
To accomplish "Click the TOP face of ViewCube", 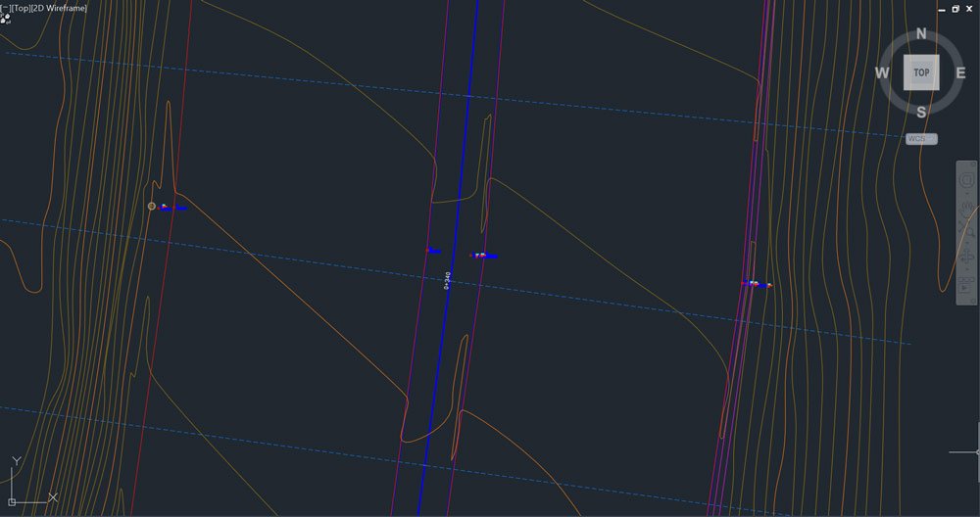I will coord(921,72).
